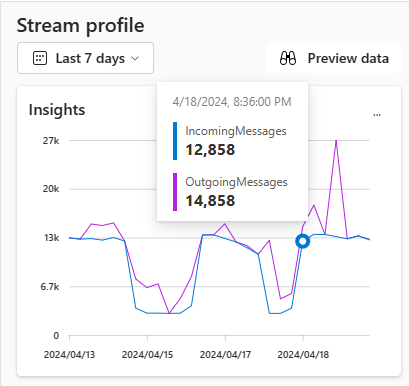Click the binoculars icon for Preview data

pos(288,58)
